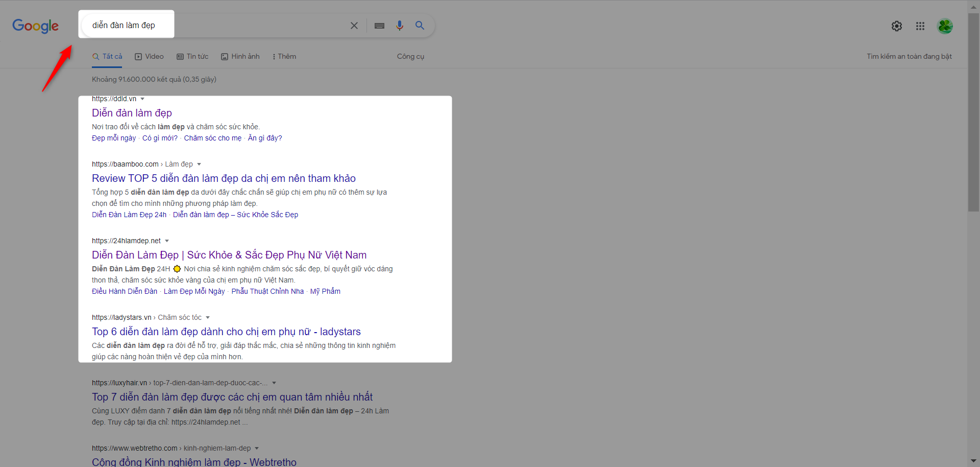
Task: Open the 'Mỹ Phẩm' sitelink
Action: [325, 291]
